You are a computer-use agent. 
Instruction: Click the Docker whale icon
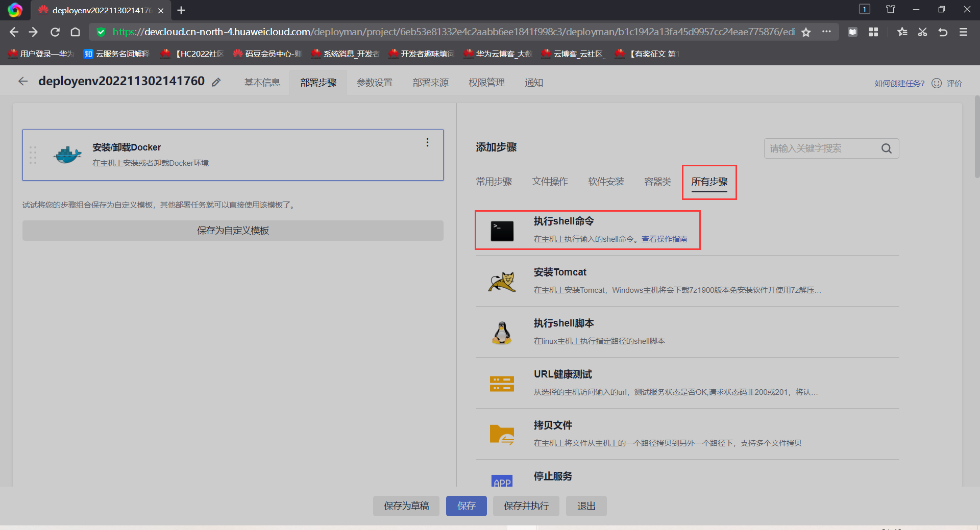pos(67,155)
